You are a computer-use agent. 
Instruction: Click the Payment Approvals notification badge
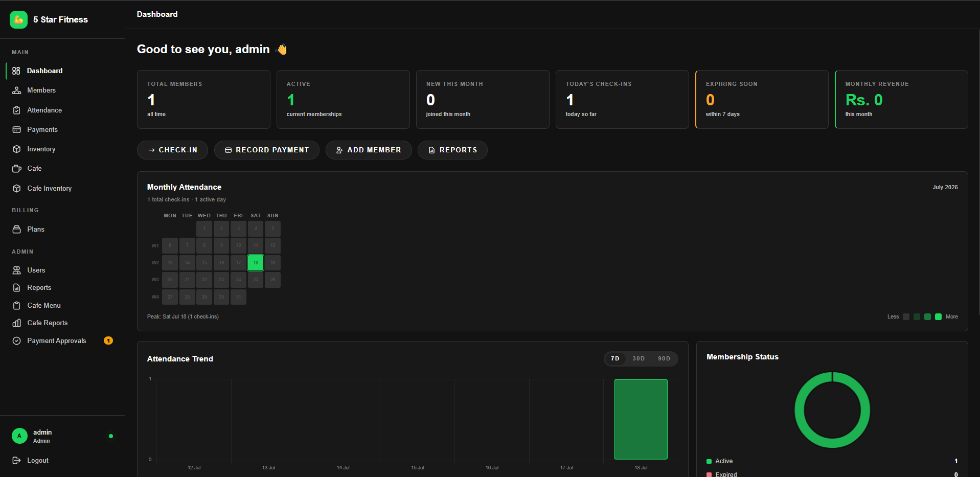tap(108, 340)
